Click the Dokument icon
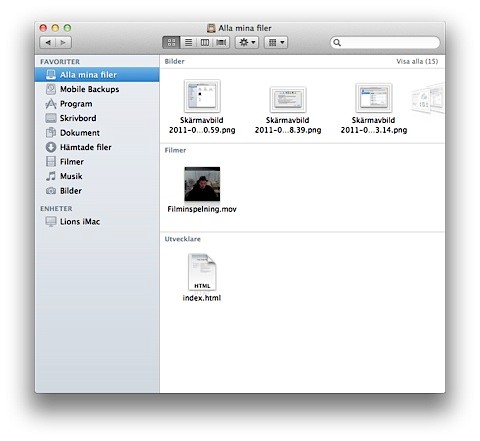This screenshot has height=441, width=480. tap(51, 132)
